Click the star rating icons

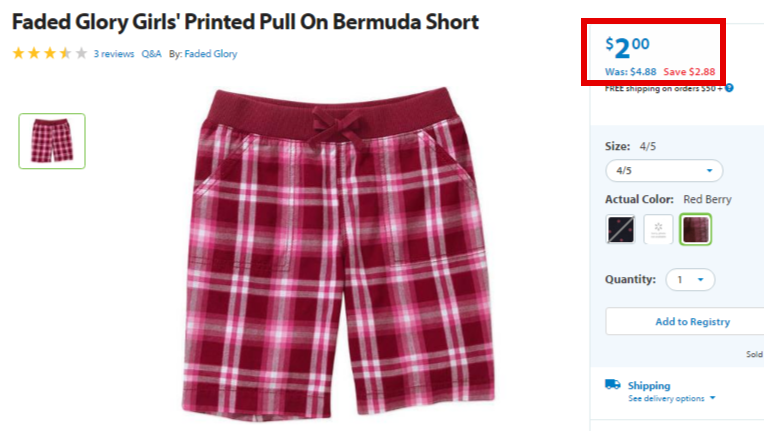50,53
